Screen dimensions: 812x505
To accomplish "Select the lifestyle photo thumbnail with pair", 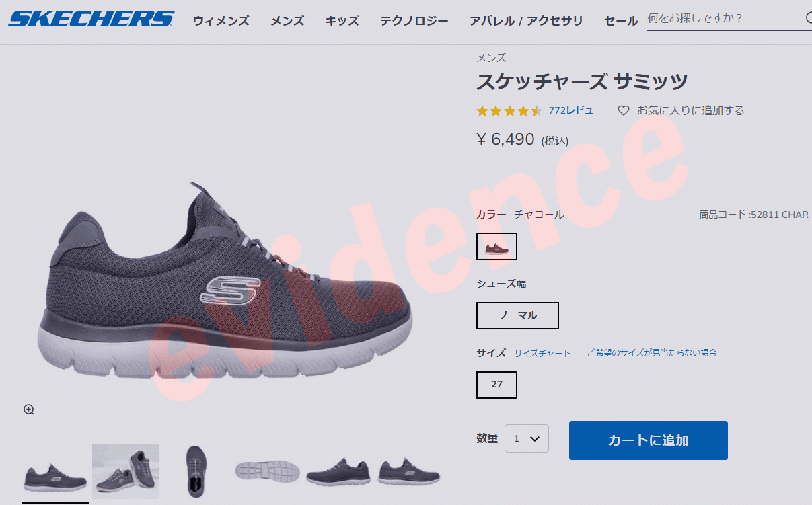I will pos(126,471).
